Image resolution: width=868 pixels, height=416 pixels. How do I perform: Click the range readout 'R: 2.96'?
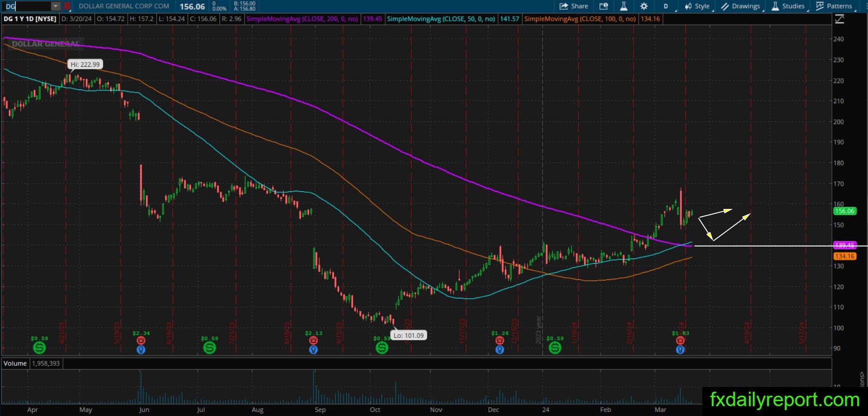tap(231, 19)
